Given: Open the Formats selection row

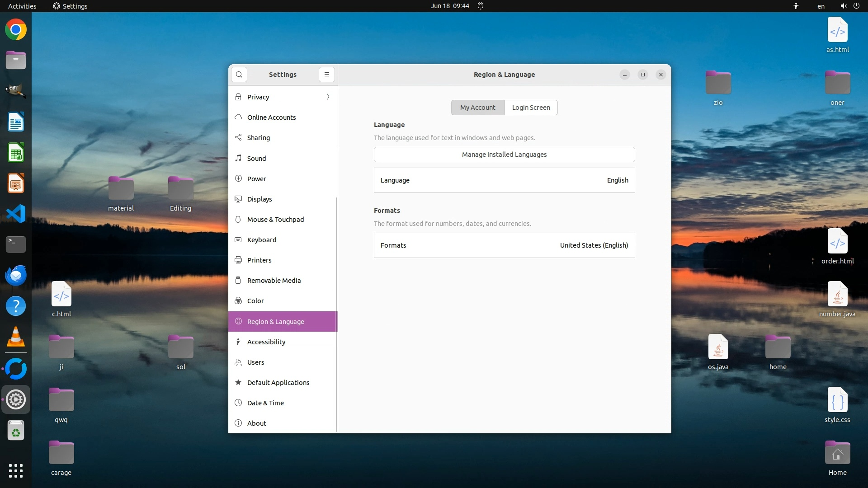Looking at the screenshot, I should (504, 245).
